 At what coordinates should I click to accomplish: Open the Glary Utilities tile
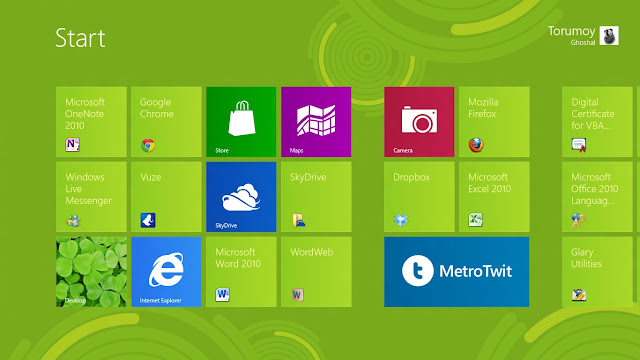click(x=597, y=272)
